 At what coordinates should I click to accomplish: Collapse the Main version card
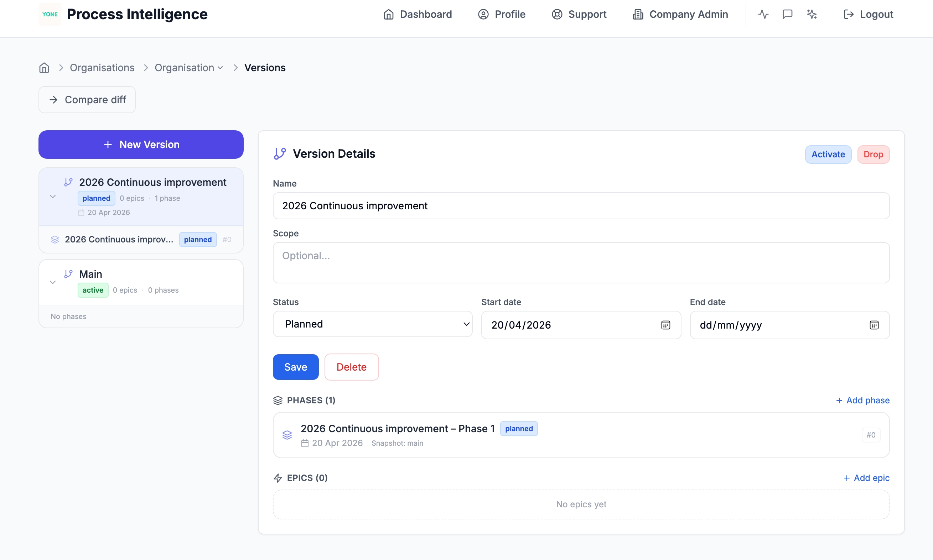(x=53, y=282)
